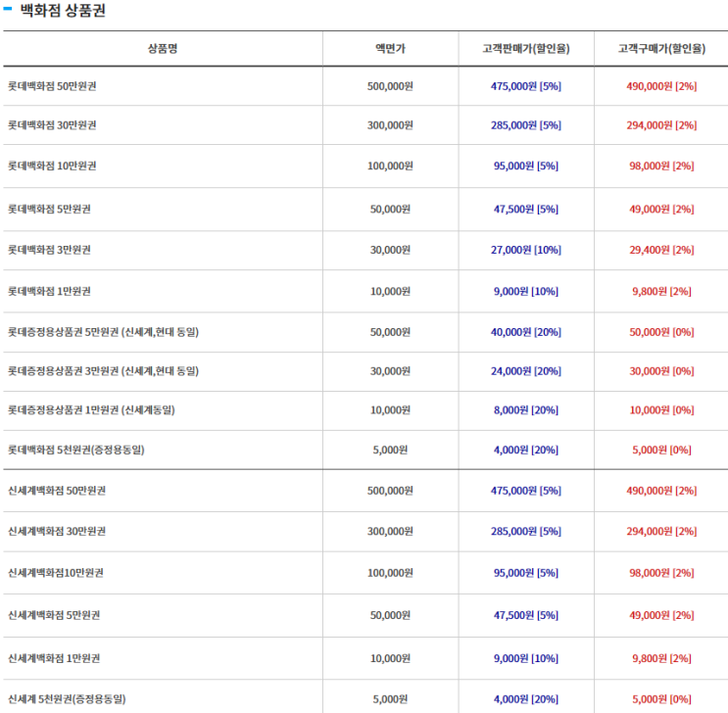Select 신세계백화점 5만원권 product name
Viewport: 728px width, 713px height.
pyautogui.click(x=54, y=615)
